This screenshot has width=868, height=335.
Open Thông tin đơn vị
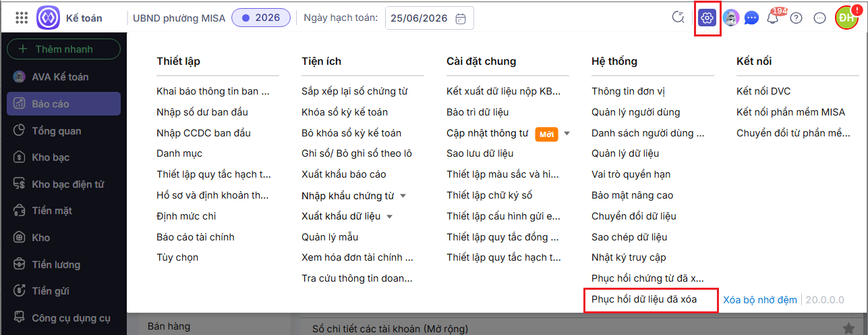click(629, 91)
